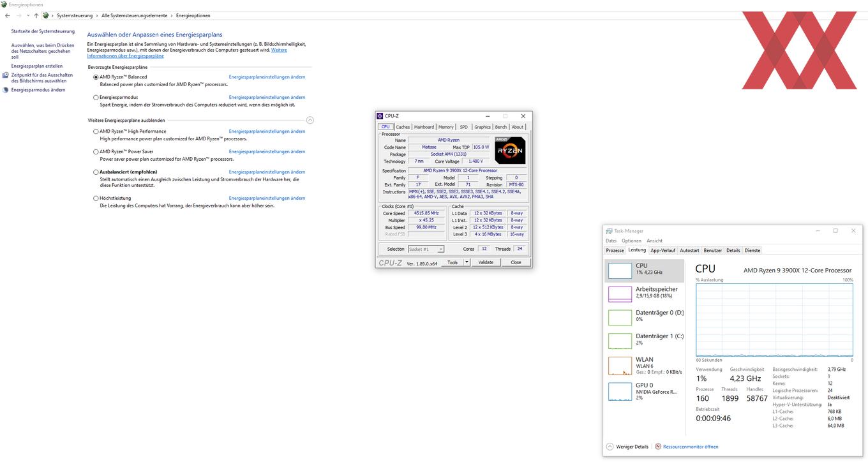The height and width of the screenshot is (462, 868).
Task: Click Validate button in CPU-Z
Action: (486, 262)
